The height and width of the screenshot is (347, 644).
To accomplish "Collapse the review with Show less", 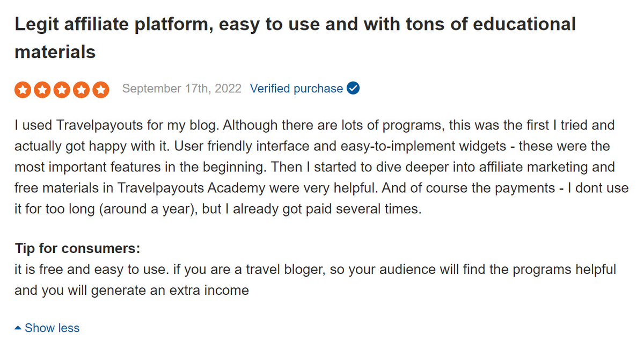I will 52,328.
